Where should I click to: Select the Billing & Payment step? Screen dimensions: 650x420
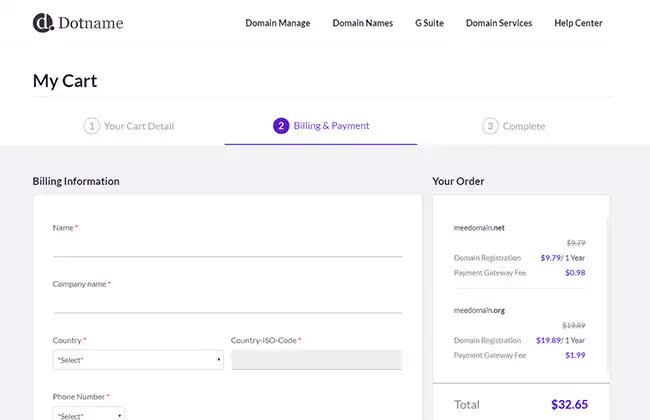click(x=331, y=126)
